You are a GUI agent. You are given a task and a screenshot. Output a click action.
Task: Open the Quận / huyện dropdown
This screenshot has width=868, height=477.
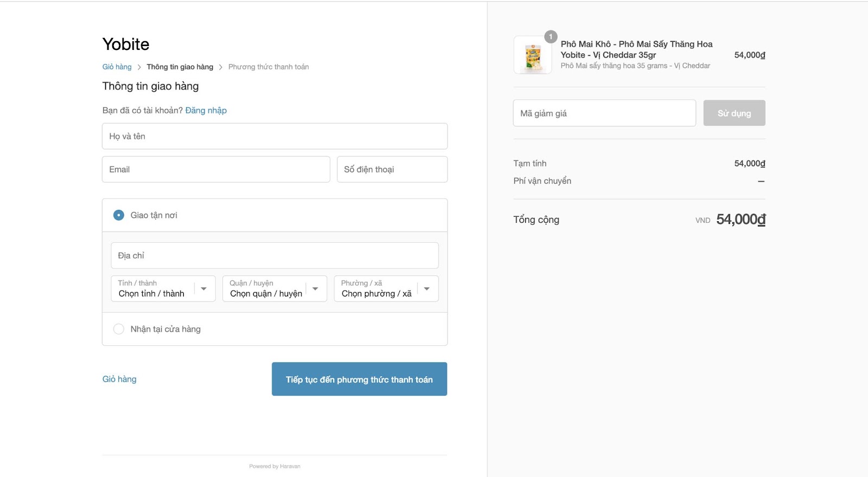click(x=275, y=288)
